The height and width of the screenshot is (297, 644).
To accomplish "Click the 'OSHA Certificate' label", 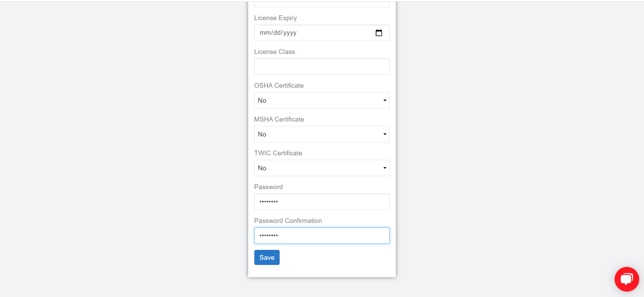I will [x=279, y=86].
